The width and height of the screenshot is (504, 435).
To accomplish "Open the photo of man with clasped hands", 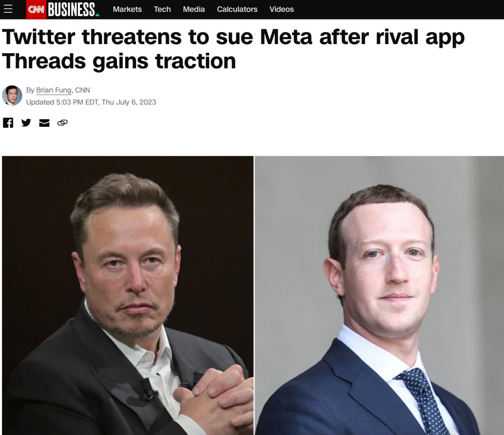I will [128, 295].
